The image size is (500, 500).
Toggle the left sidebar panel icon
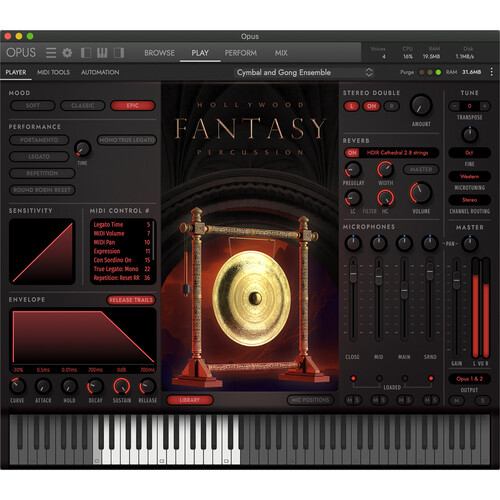pyautogui.click(x=86, y=53)
